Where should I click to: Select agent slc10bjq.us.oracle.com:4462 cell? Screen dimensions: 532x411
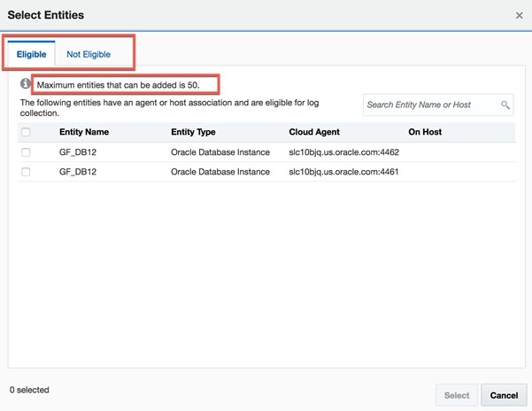[x=343, y=152]
